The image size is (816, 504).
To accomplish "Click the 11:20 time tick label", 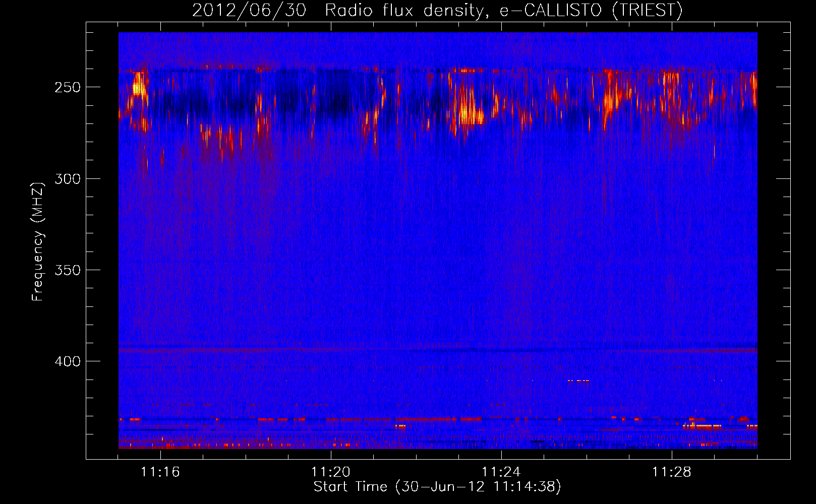I will coord(331,472).
